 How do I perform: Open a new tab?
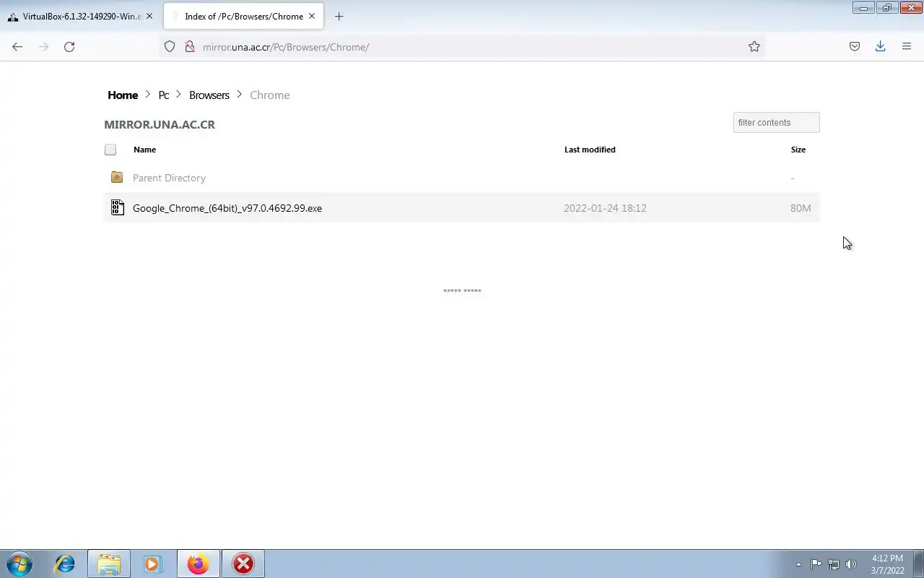tap(339, 16)
